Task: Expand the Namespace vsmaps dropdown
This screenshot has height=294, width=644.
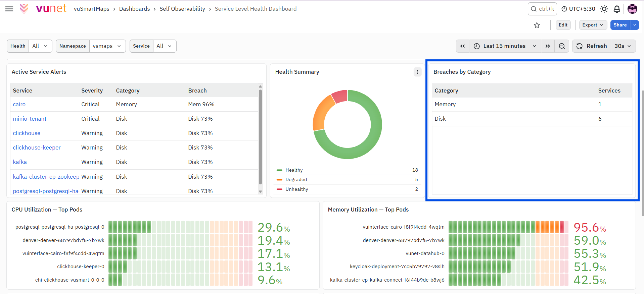Action: (107, 46)
